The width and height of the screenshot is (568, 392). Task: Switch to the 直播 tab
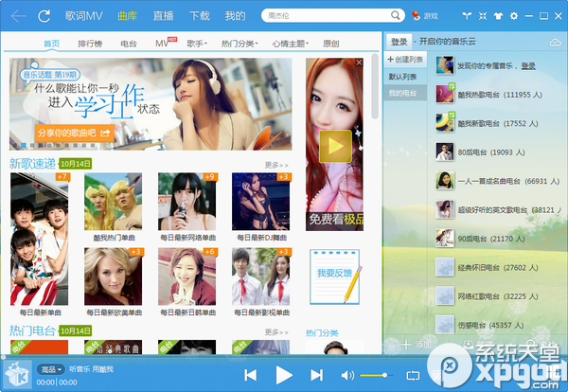tap(163, 16)
